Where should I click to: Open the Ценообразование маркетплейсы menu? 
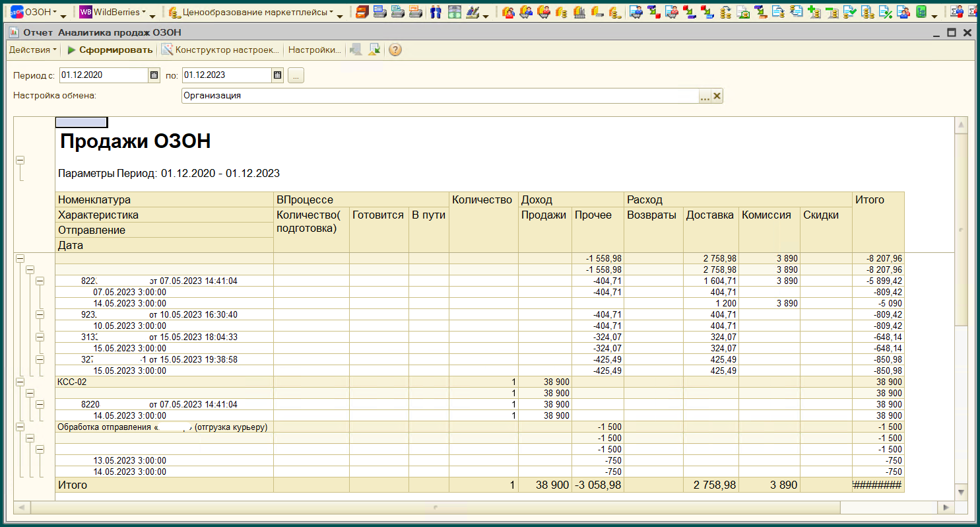[x=252, y=12]
